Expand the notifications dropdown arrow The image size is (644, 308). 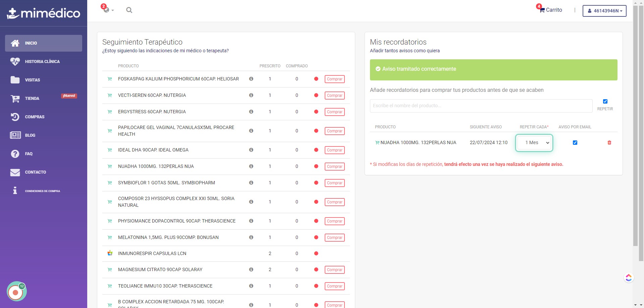tap(113, 11)
